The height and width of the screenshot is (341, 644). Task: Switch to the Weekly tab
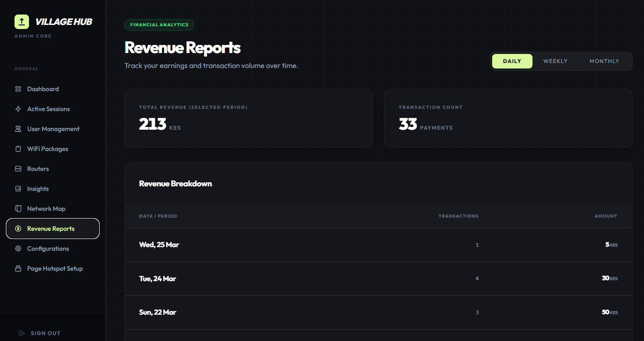pyautogui.click(x=555, y=61)
